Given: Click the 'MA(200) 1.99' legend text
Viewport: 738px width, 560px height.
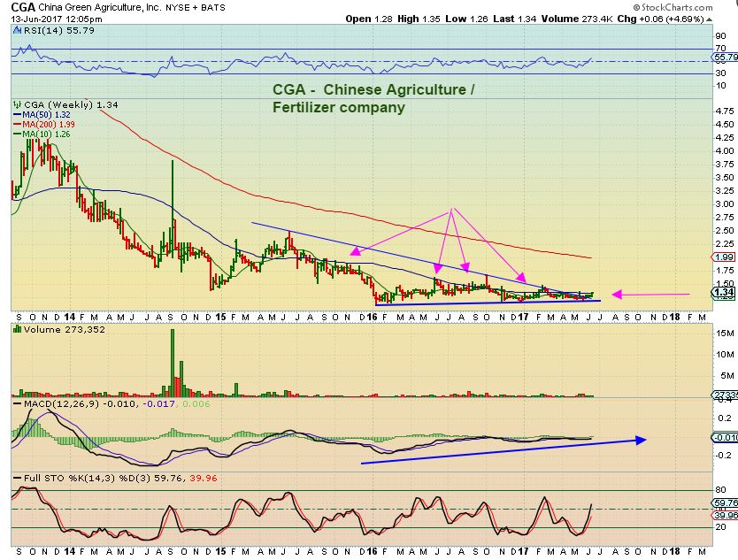Looking at the screenshot, I should pyautogui.click(x=49, y=124).
